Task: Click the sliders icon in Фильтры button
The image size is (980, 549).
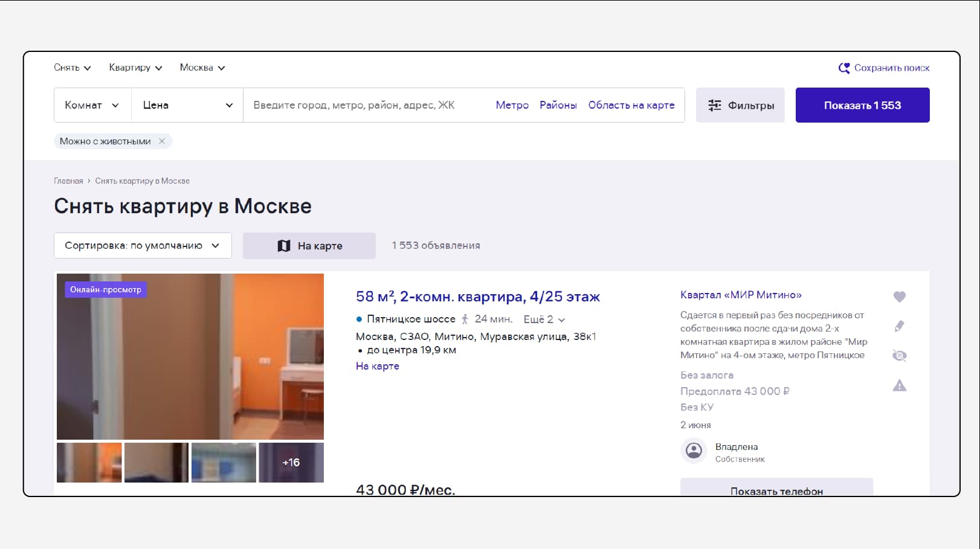Action: click(x=714, y=105)
